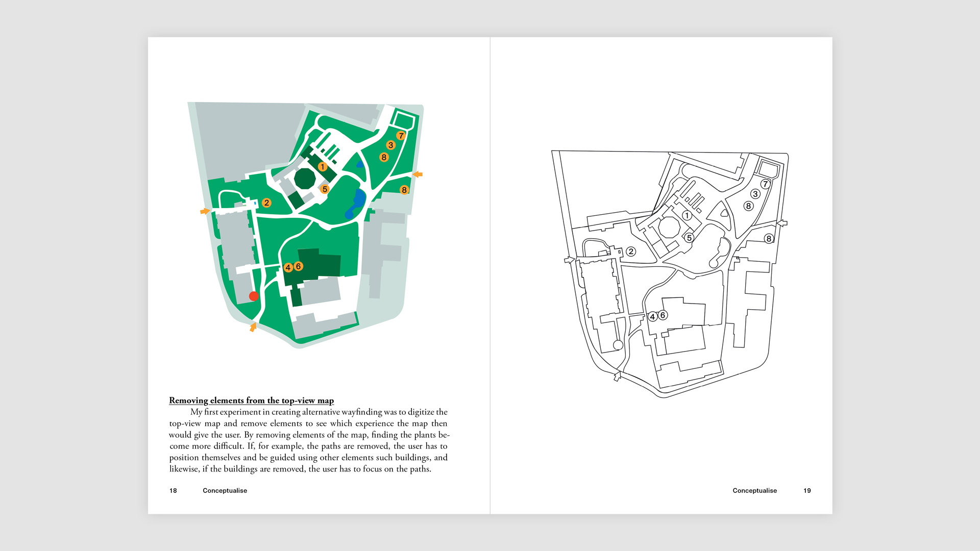This screenshot has height=551, width=980.
Task: Click the 'Conceptualise' footer on the right page
Action: pyautogui.click(x=754, y=491)
